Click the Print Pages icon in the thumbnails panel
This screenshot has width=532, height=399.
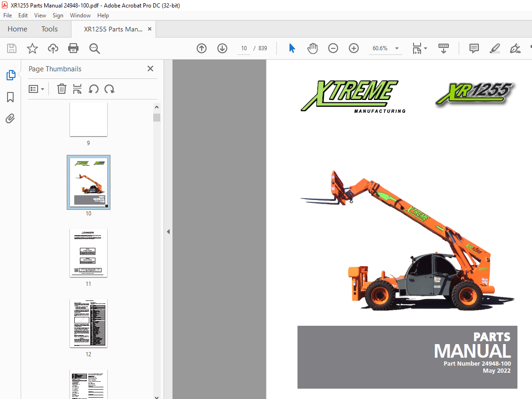point(78,89)
